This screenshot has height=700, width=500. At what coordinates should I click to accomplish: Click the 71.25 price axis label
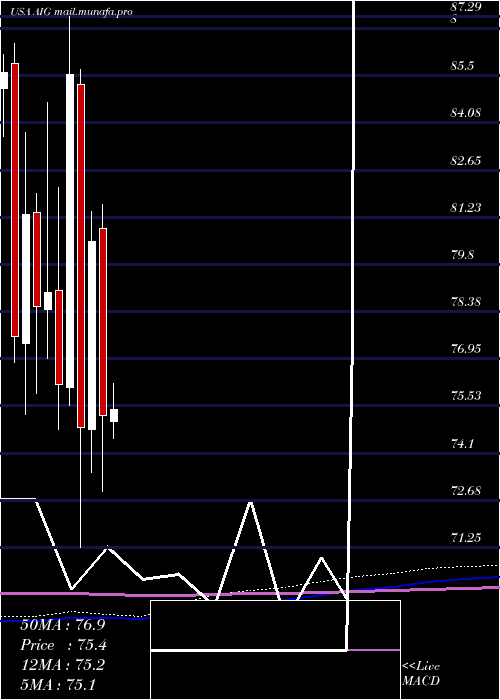[466, 538]
